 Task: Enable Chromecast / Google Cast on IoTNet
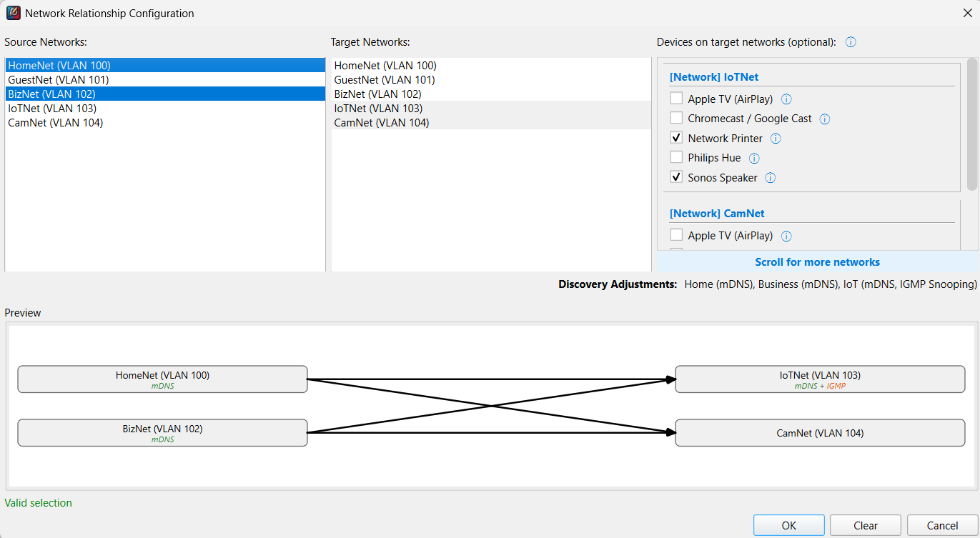coord(675,117)
